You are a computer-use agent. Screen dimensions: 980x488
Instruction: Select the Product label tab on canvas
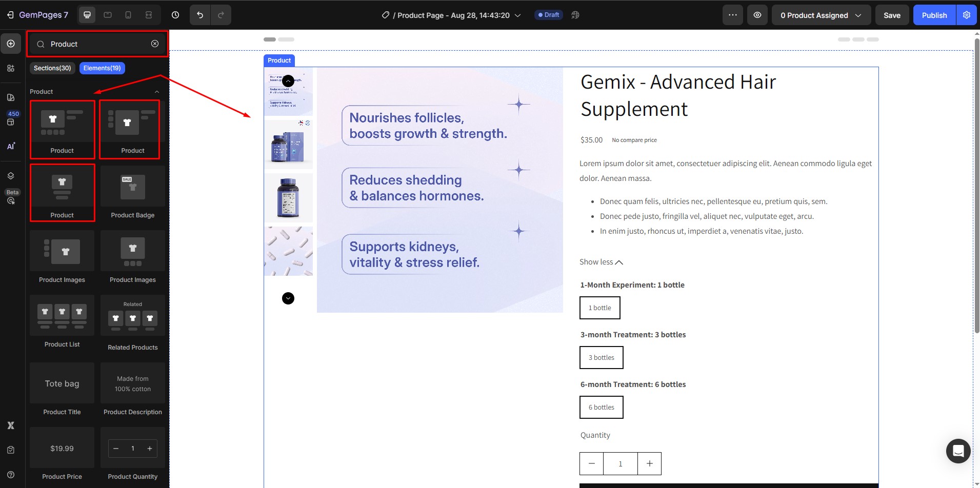coord(279,60)
